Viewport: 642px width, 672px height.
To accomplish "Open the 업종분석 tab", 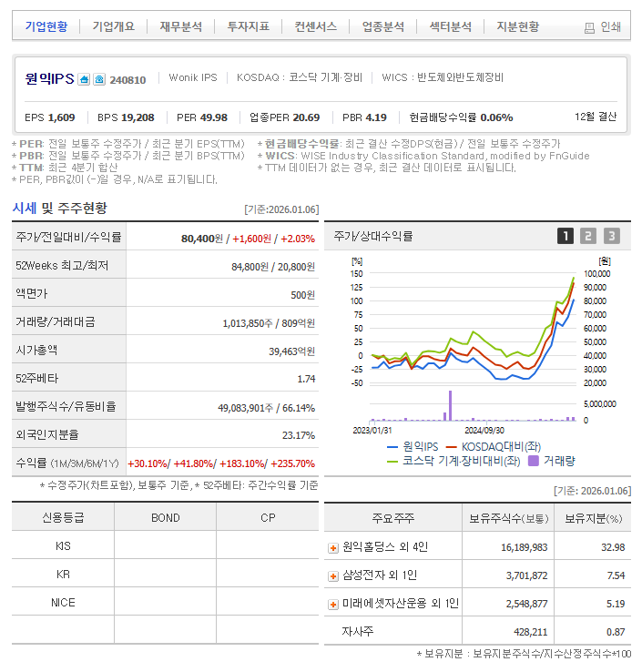I will (x=383, y=26).
